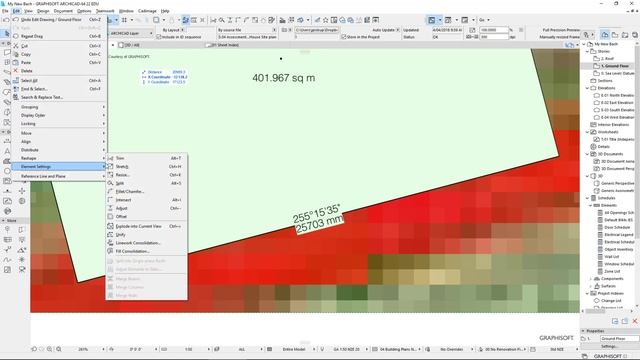Open the View menu
Viewport: 640px width, 360px height.
pyautogui.click(x=28, y=11)
